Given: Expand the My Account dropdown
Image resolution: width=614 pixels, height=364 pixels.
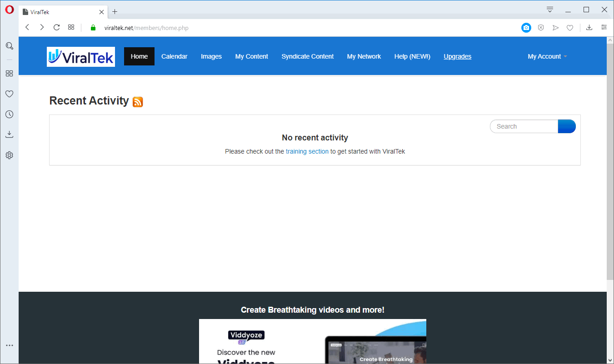Looking at the screenshot, I should (547, 56).
